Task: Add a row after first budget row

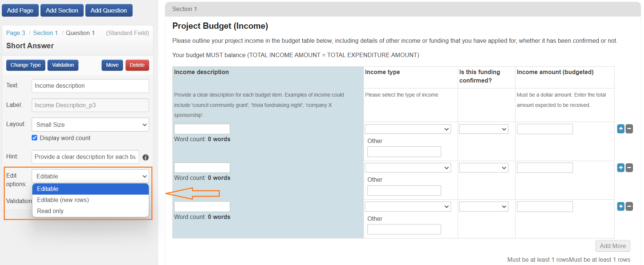Action: tap(621, 129)
